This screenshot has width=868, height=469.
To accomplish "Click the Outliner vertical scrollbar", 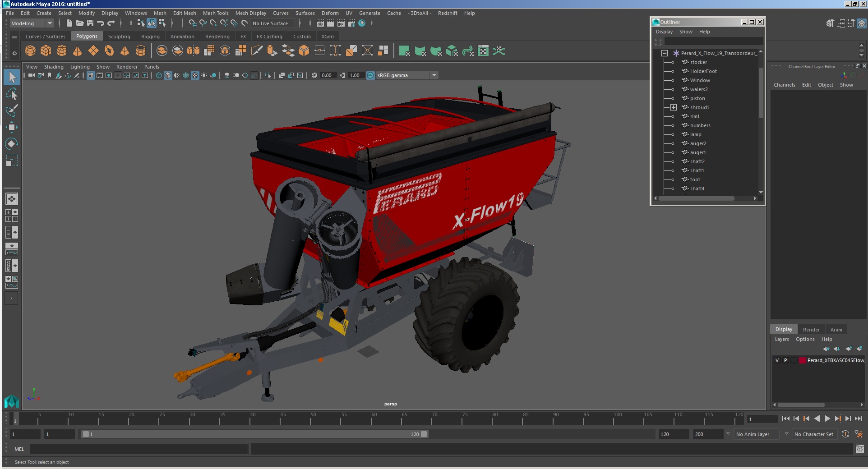I will pos(761,92).
